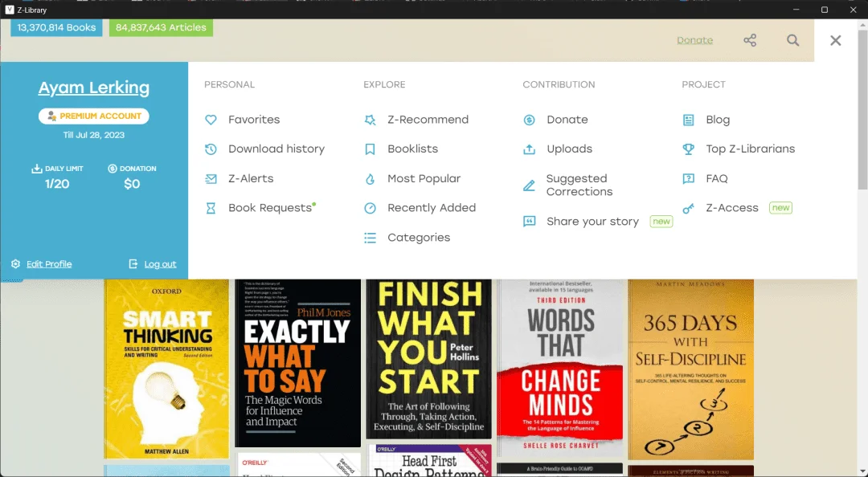The image size is (868, 477).
Task: Click the envelope icon beside Z-Alerts
Action: click(211, 179)
